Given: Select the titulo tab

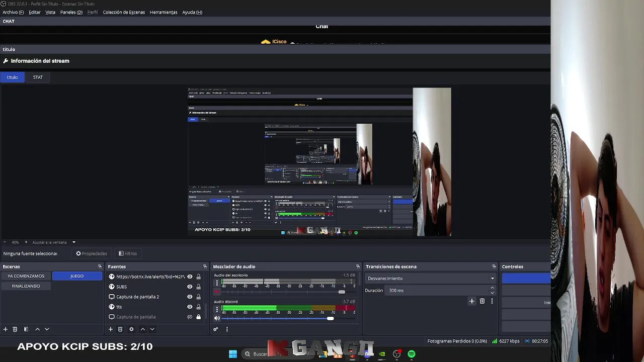Looking at the screenshot, I should point(12,77).
